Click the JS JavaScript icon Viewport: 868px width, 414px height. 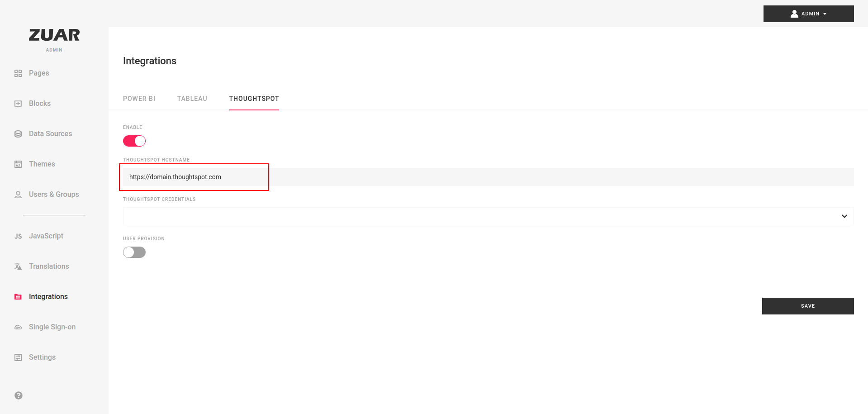tap(18, 236)
